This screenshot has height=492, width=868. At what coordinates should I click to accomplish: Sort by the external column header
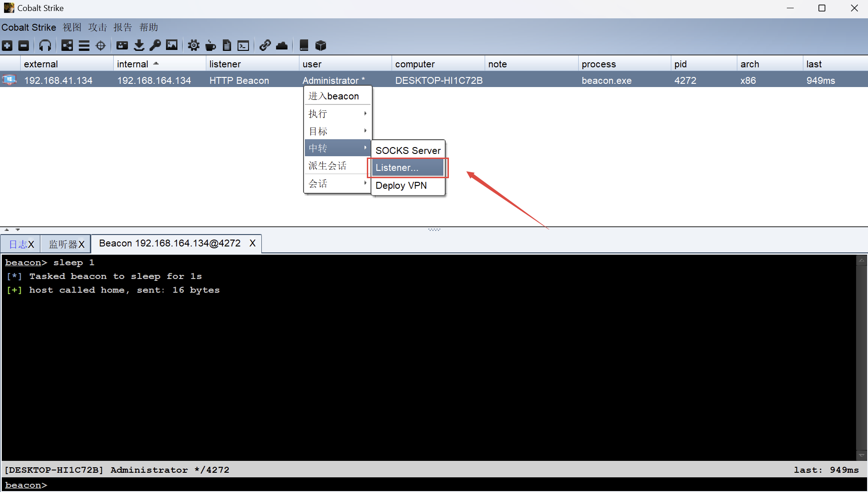(67, 64)
